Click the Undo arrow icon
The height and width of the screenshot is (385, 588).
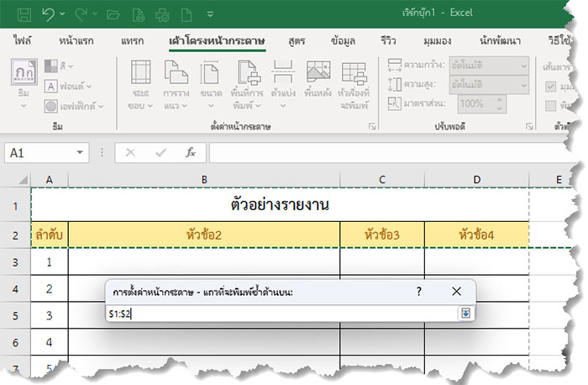(50, 14)
